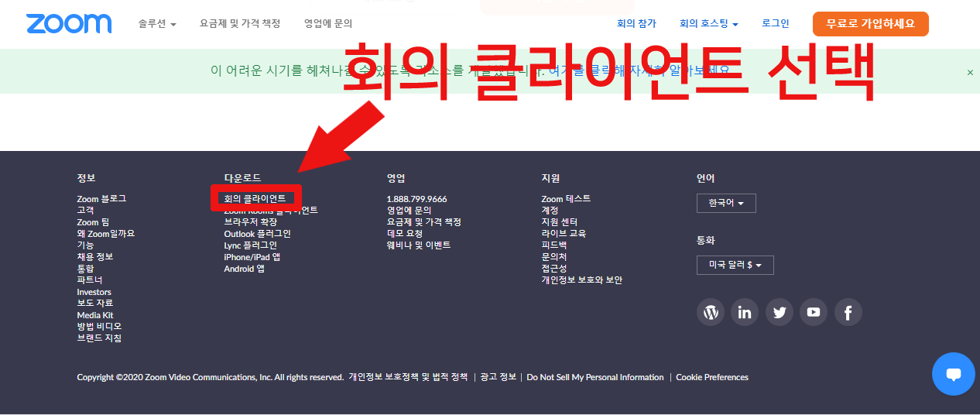
Task: Open 개인정보 보호와 보안 under 지원
Action: pos(582,280)
